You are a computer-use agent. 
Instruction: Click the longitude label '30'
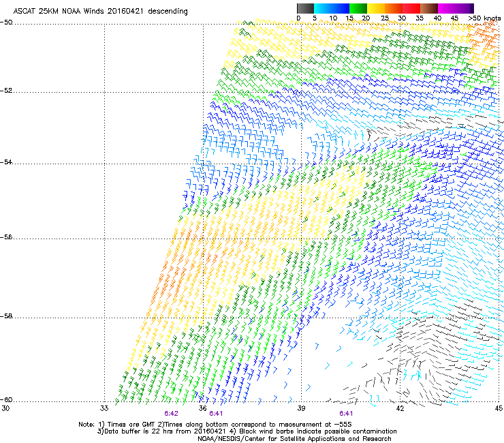5,408
